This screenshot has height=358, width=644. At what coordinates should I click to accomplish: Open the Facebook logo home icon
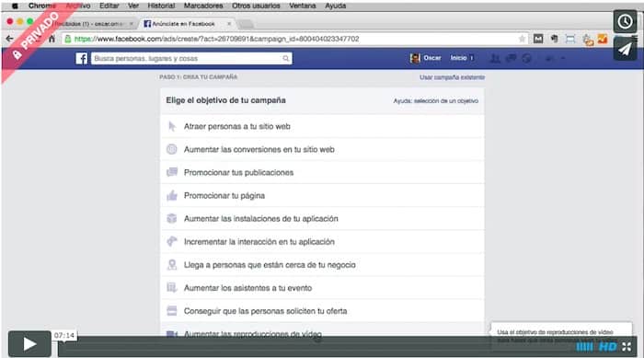pos(82,58)
